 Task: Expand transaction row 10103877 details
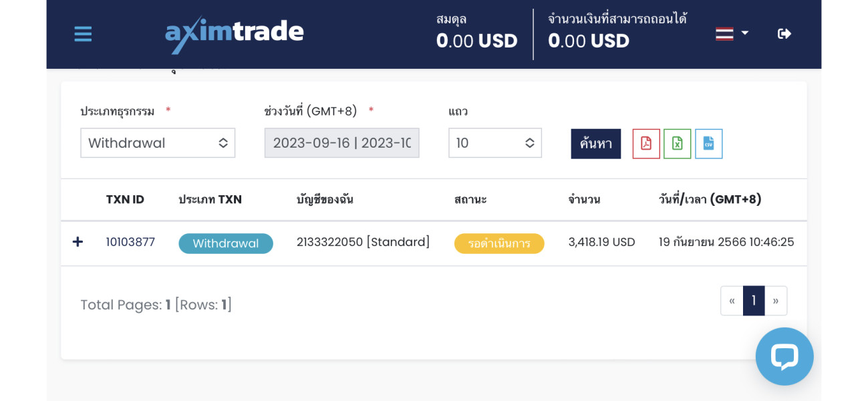click(x=78, y=242)
